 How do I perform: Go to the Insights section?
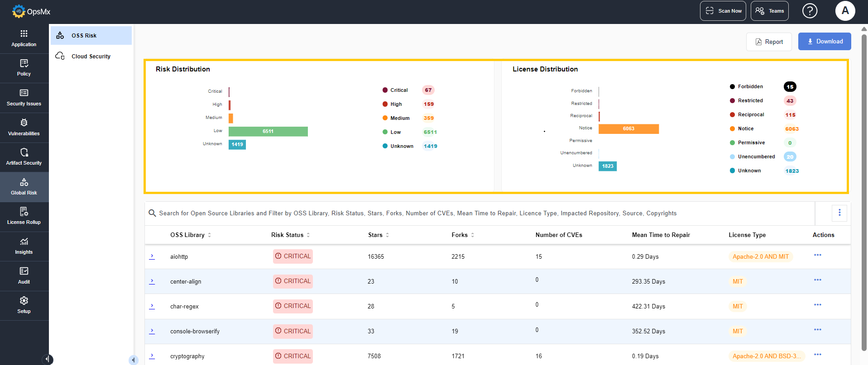pos(24,246)
